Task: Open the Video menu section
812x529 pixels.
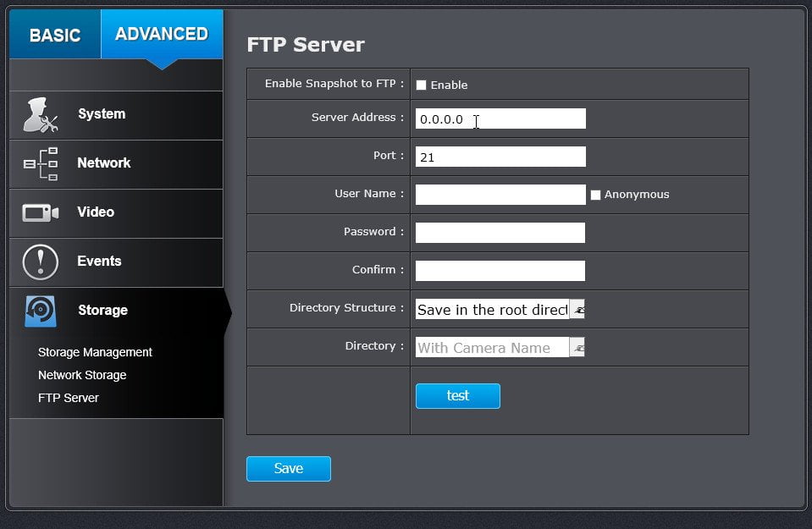Action: tap(116, 212)
